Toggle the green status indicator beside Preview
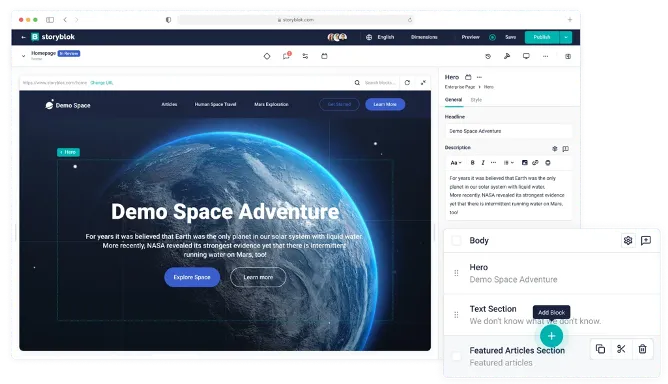The height and width of the screenshot is (384, 668). pyautogui.click(x=492, y=37)
